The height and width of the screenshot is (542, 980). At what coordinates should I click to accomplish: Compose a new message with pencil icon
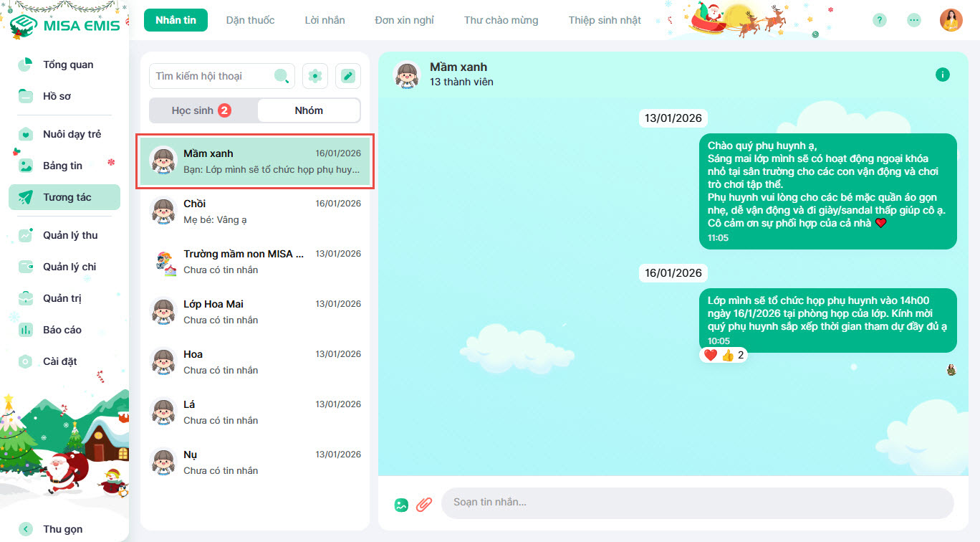pos(347,76)
